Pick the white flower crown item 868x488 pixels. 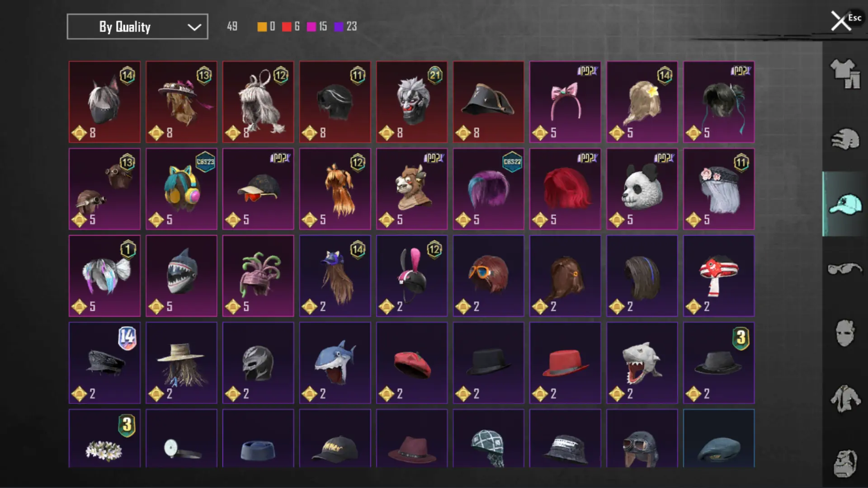pos(104,438)
